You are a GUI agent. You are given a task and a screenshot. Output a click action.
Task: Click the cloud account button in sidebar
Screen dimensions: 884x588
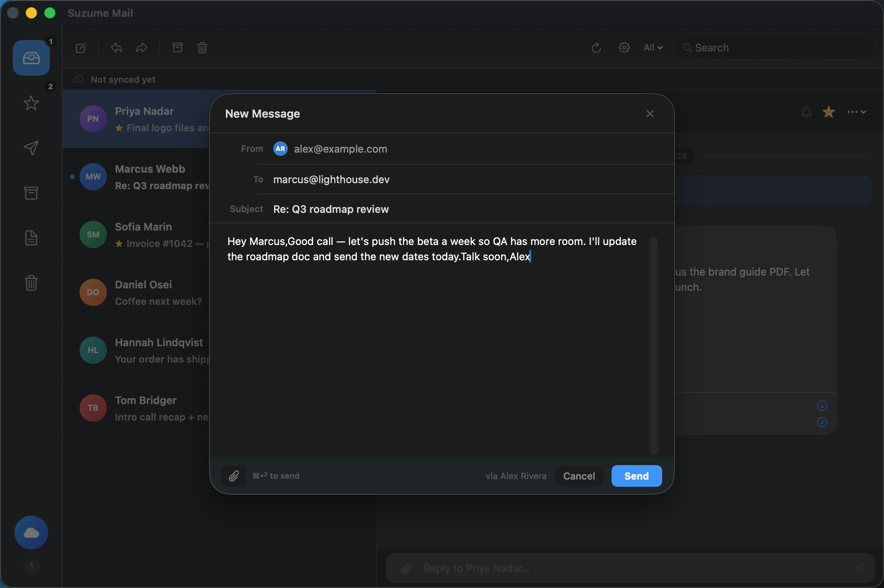tap(31, 533)
